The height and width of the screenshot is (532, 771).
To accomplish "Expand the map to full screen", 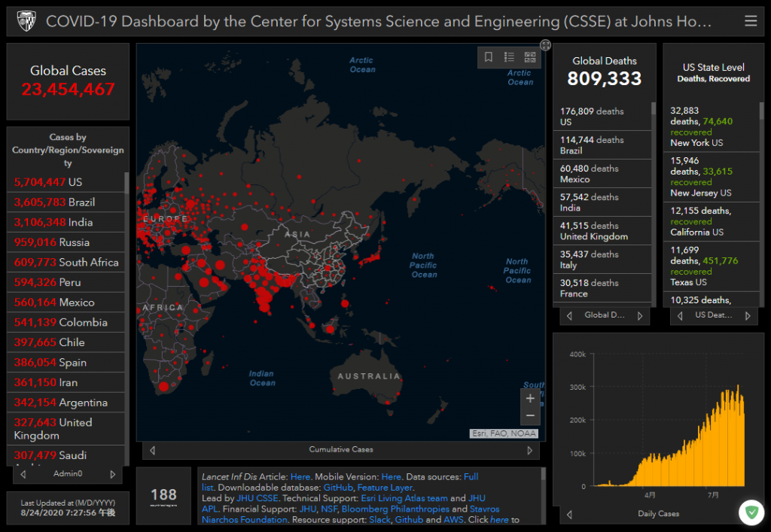I will (x=545, y=45).
